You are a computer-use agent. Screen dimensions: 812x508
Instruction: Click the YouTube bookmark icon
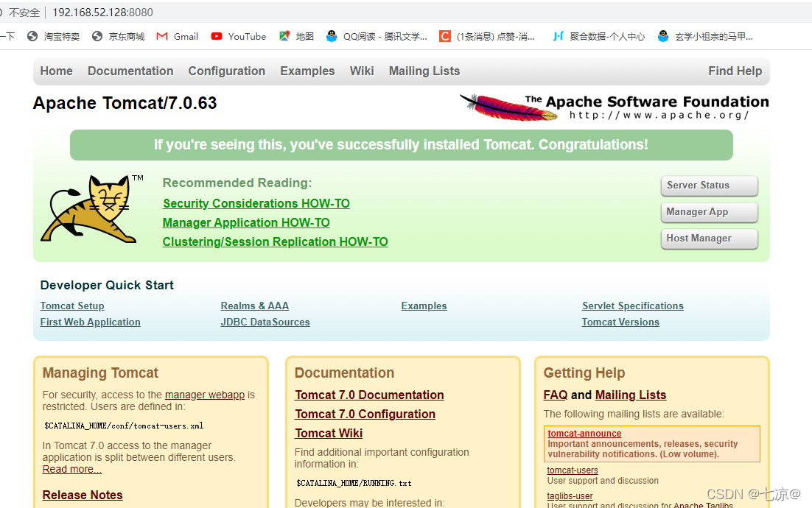(x=217, y=36)
